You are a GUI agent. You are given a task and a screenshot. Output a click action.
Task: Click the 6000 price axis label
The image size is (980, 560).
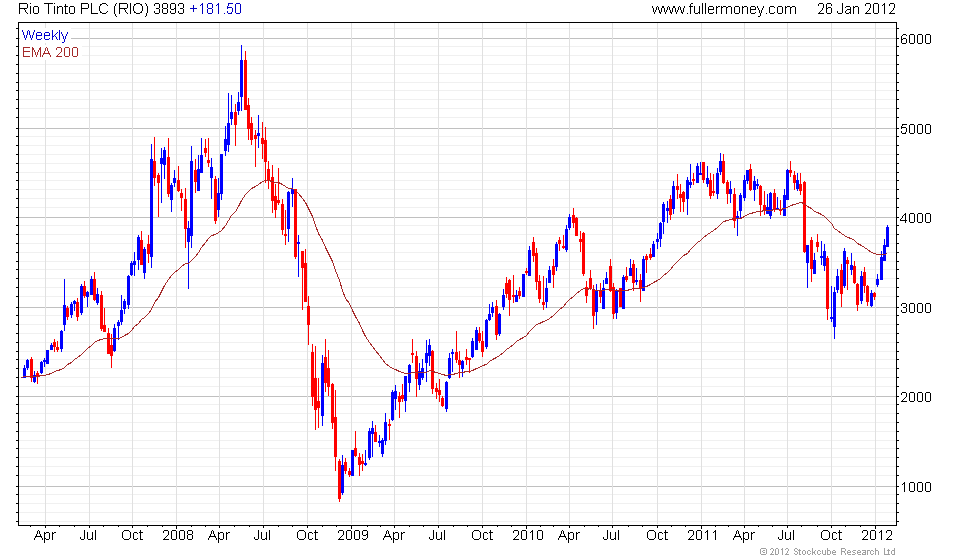[916, 39]
